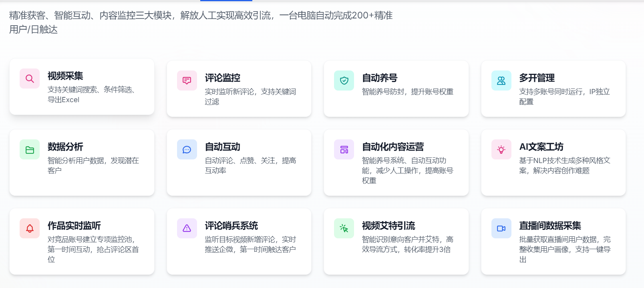Viewport: 644px width, 288px height.
Task: Open the 评论监控 card title
Action: point(223,78)
